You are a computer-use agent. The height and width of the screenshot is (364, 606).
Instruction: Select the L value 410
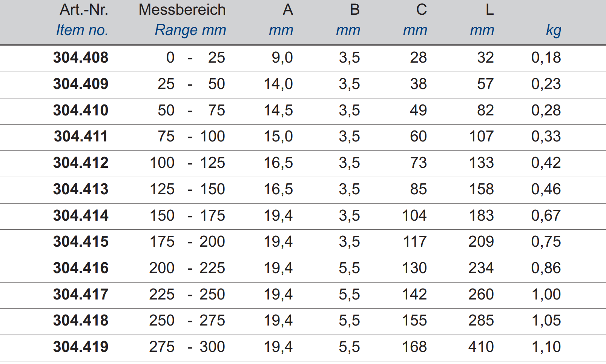tap(481, 347)
